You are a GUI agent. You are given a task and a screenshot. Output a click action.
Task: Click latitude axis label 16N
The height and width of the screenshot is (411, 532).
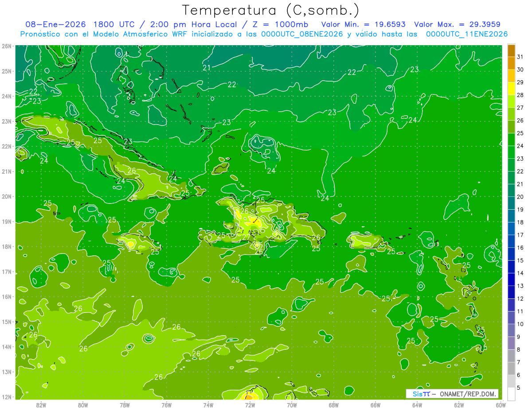click(x=6, y=297)
